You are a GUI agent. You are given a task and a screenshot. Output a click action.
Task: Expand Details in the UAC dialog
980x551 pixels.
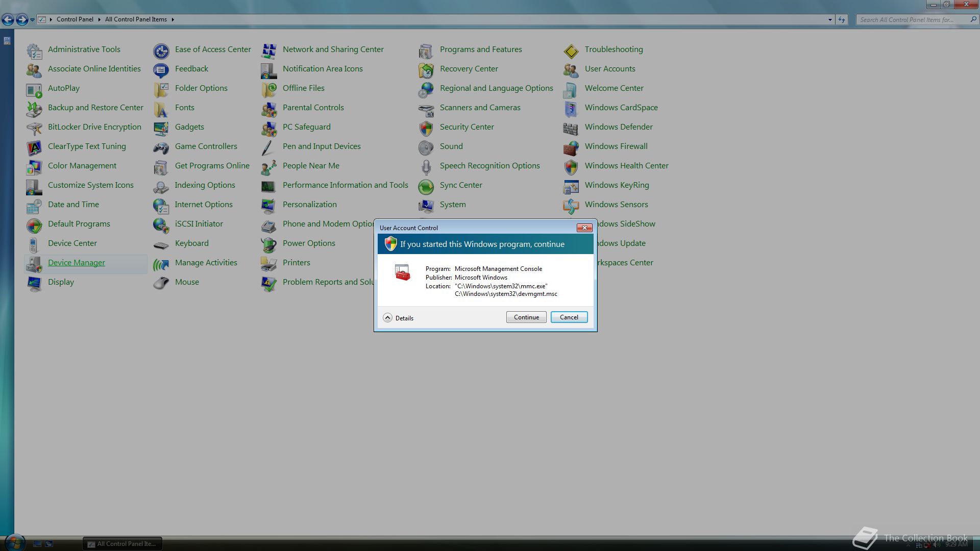[x=398, y=318]
